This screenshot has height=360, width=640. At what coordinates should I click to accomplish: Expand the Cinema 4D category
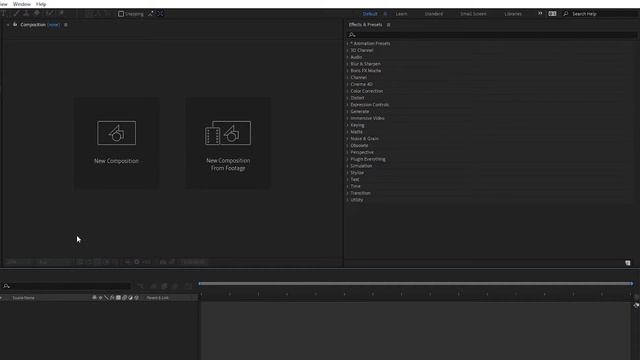(348, 84)
